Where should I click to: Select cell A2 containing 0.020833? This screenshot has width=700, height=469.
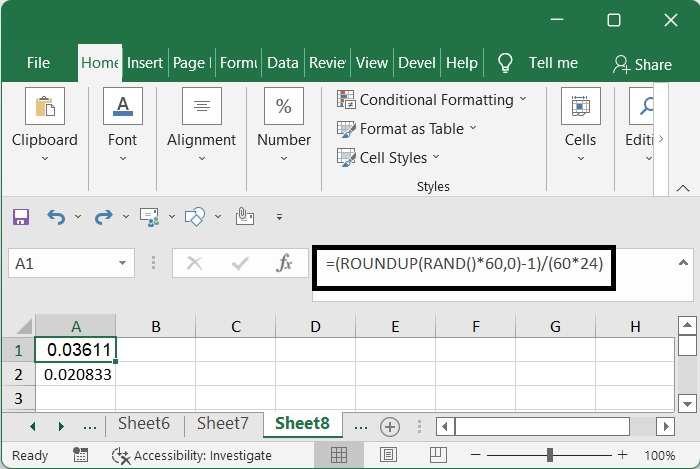(x=76, y=374)
